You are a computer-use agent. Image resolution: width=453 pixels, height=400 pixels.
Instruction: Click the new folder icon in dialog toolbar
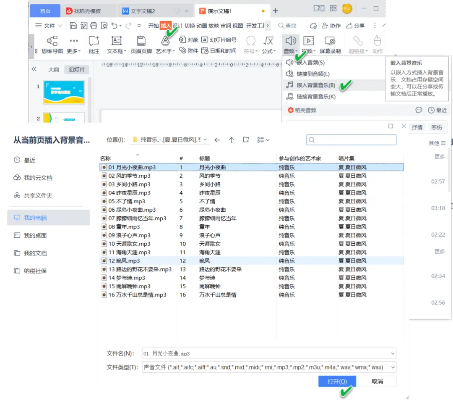(x=246, y=140)
